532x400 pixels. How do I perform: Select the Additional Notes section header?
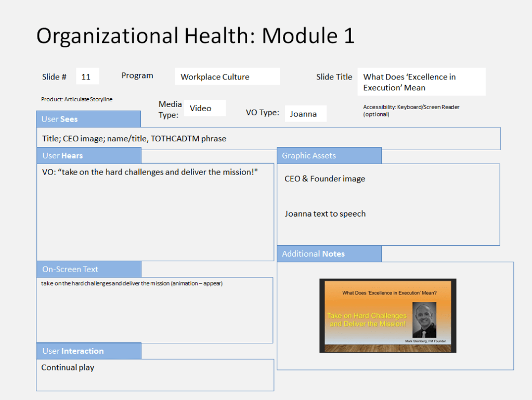(329, 254)
